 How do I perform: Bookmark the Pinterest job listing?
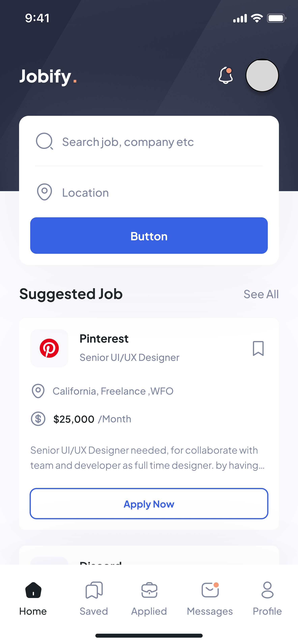tap(258, 348)
